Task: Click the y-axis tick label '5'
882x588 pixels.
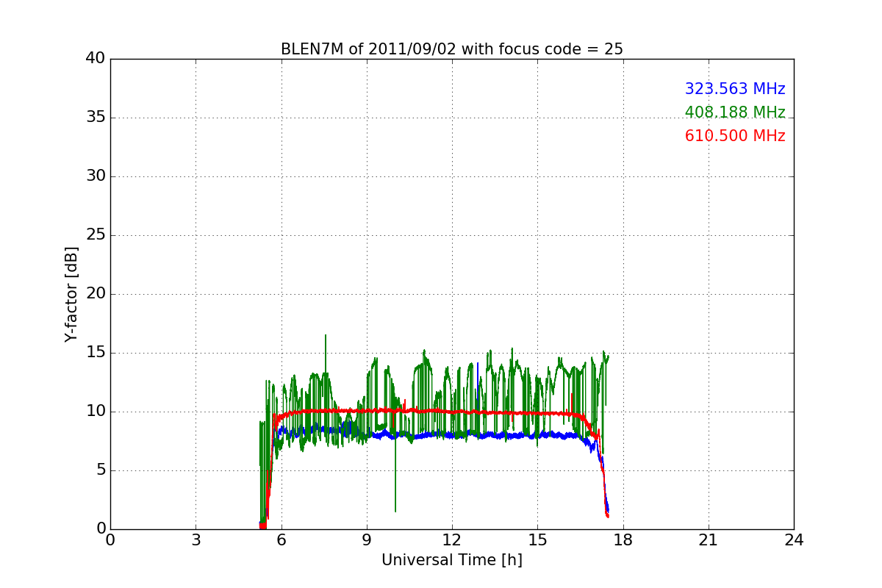Action: [101, 470]
